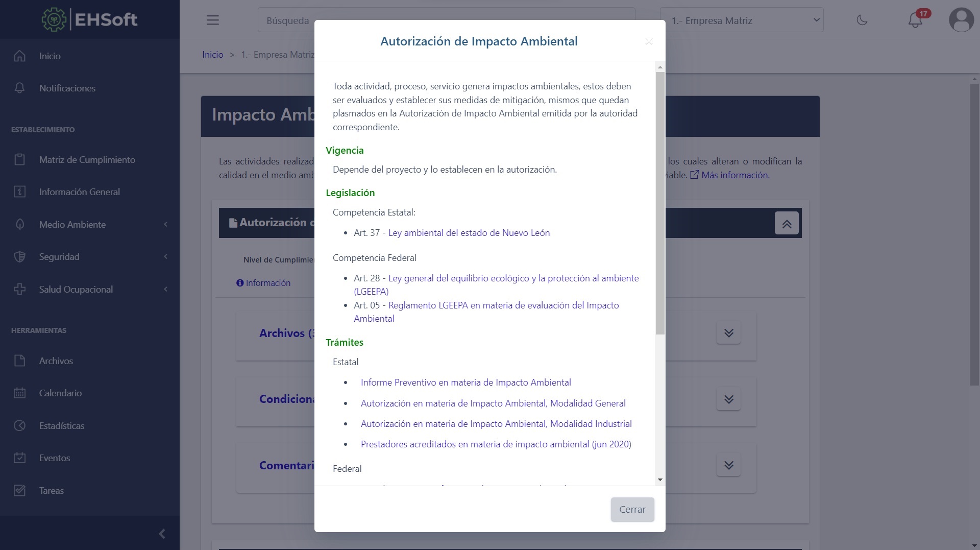
Task: Toggle the hamburger menu next to search
Action: click(x=212, y=20)
